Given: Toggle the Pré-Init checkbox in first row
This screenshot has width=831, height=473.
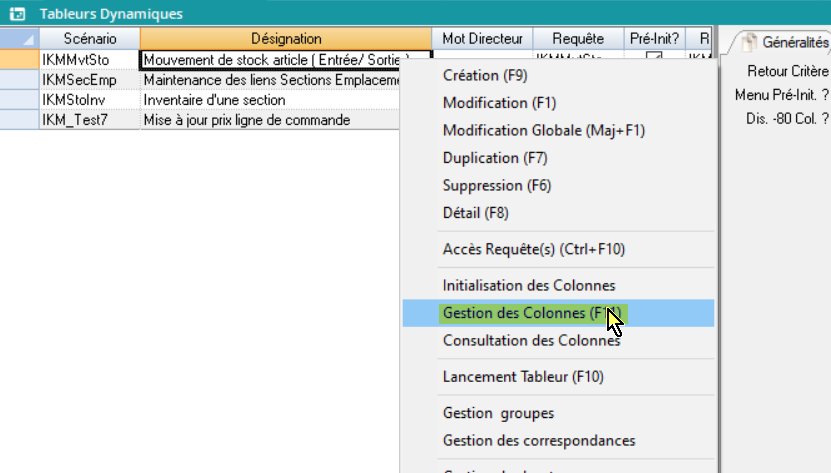Looking at the screenshot, I should point(654,59).
